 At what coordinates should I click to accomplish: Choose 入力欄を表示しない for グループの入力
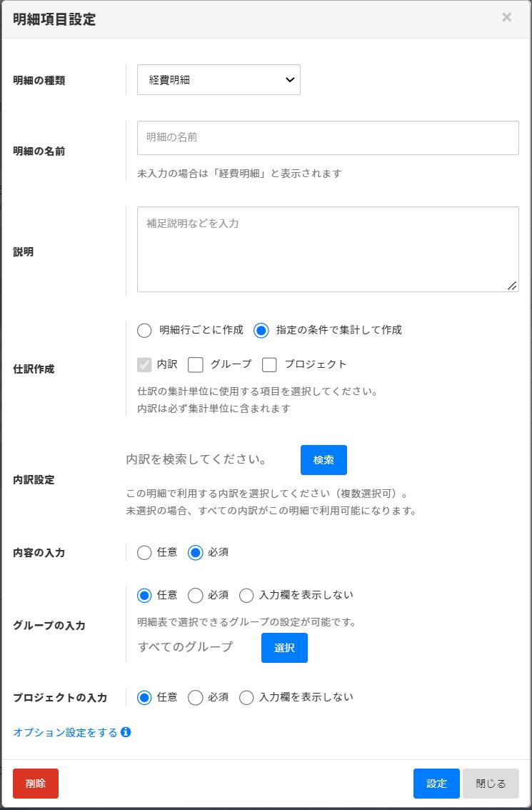247,596
